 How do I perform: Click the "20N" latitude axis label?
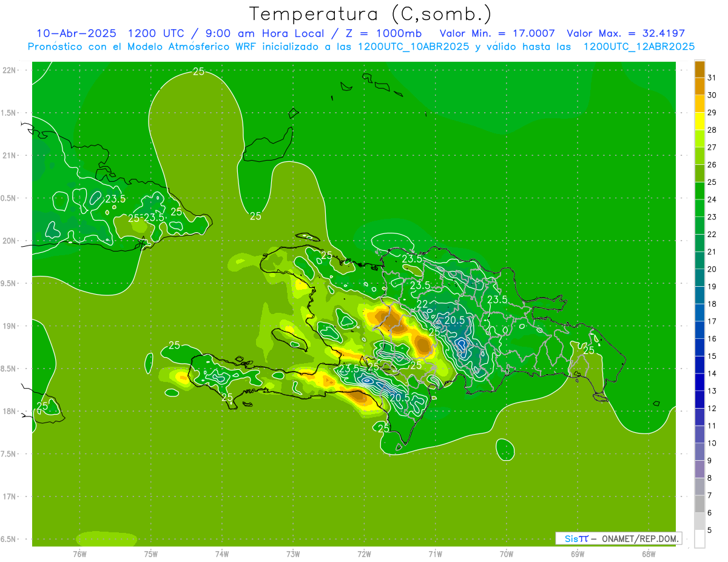[x=10, y=241]
